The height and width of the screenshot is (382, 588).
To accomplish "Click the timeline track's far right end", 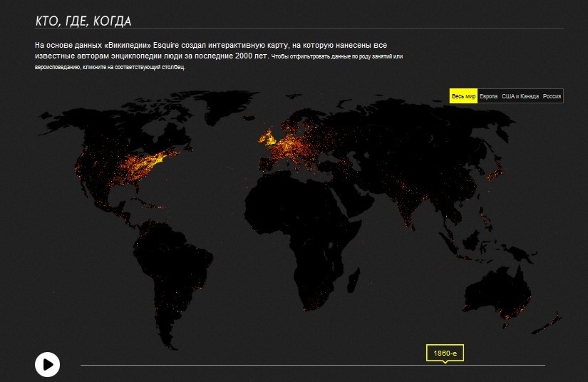I will pos(543,365).
